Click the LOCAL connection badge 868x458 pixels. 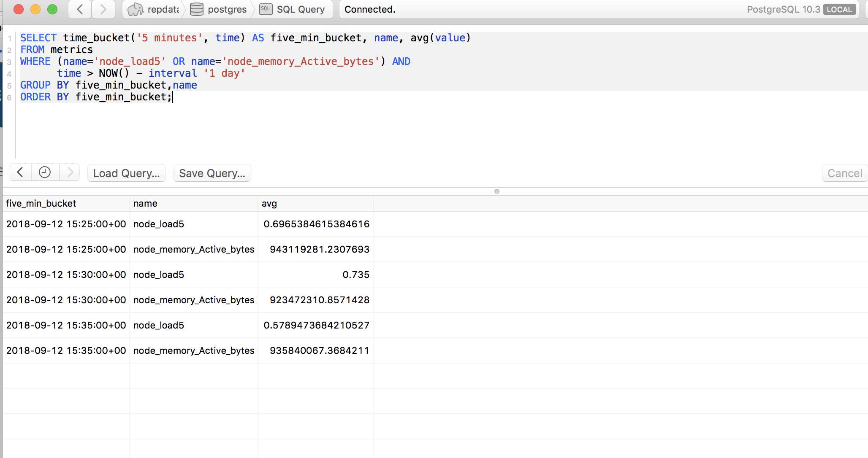839,9
